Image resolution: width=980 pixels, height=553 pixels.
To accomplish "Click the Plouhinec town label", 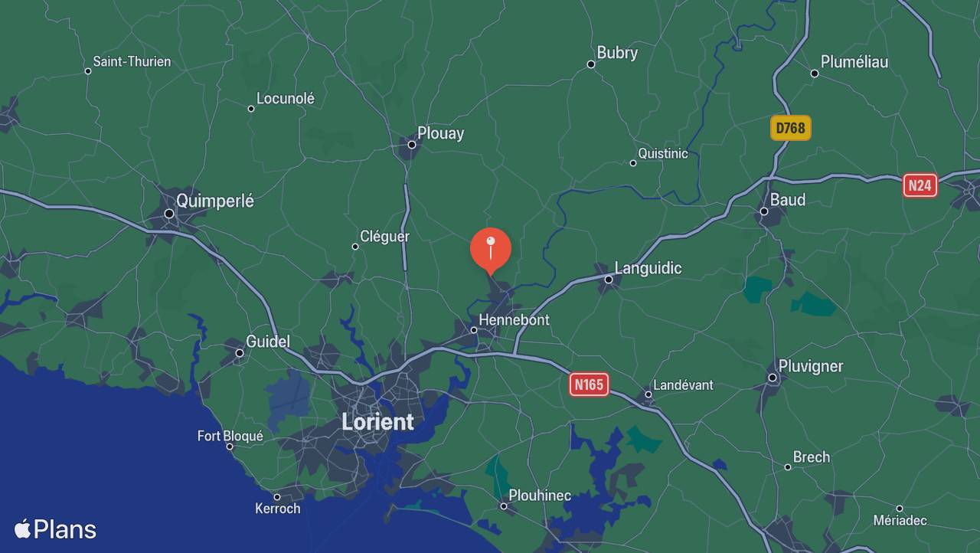I will pyautogui.click(x=540, y=496).
